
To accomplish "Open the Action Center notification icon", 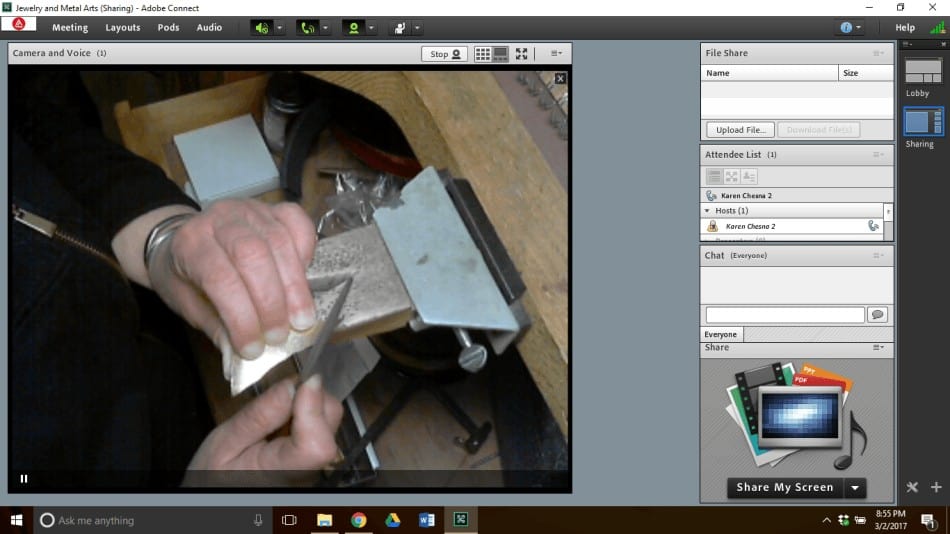I will coord(928,520).
